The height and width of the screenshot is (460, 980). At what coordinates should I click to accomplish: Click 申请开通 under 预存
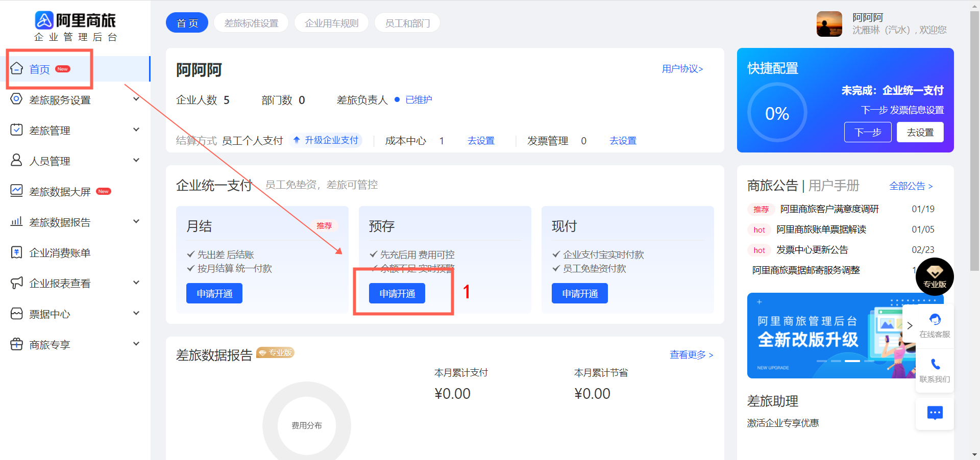(397, 294)
